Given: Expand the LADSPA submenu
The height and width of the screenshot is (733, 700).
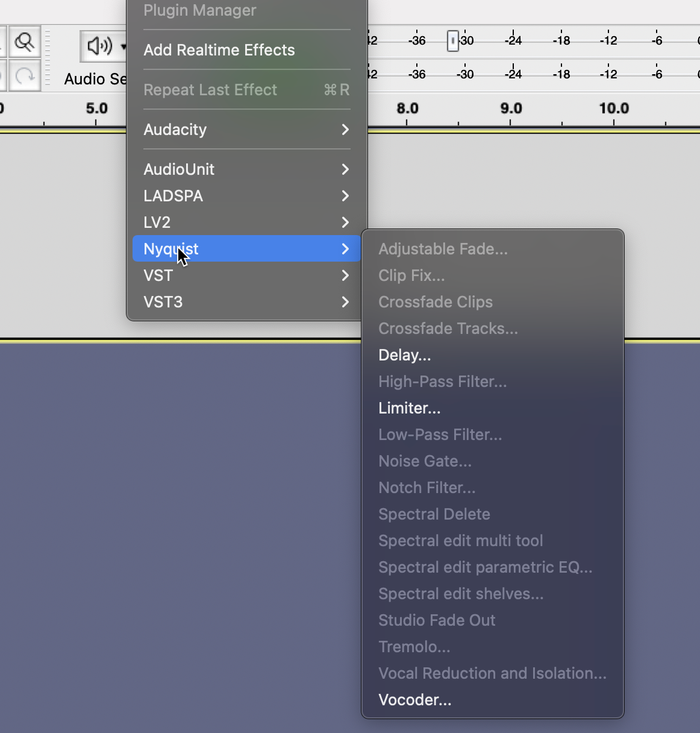Looking at the screenshot, I should [x=247, y=196].
